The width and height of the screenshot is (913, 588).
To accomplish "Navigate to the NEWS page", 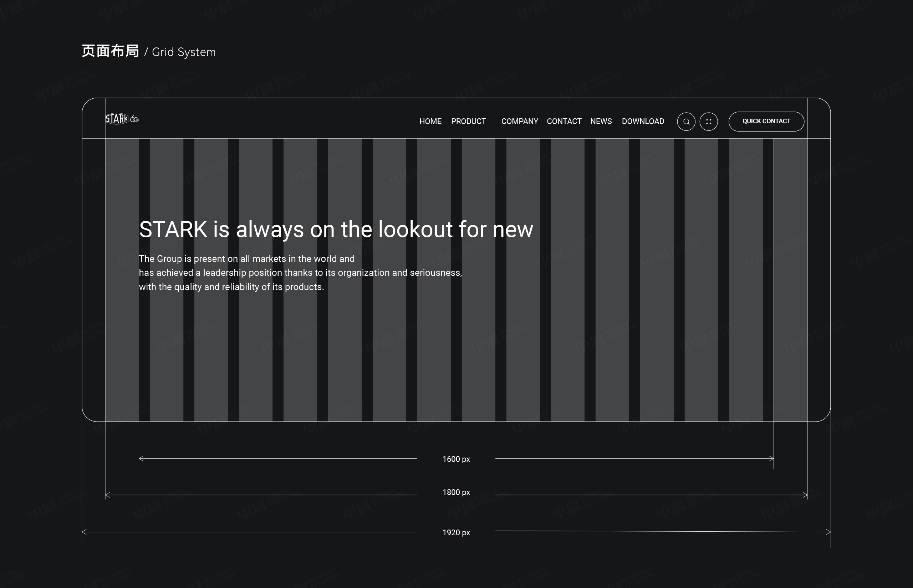I will (601, 122).
